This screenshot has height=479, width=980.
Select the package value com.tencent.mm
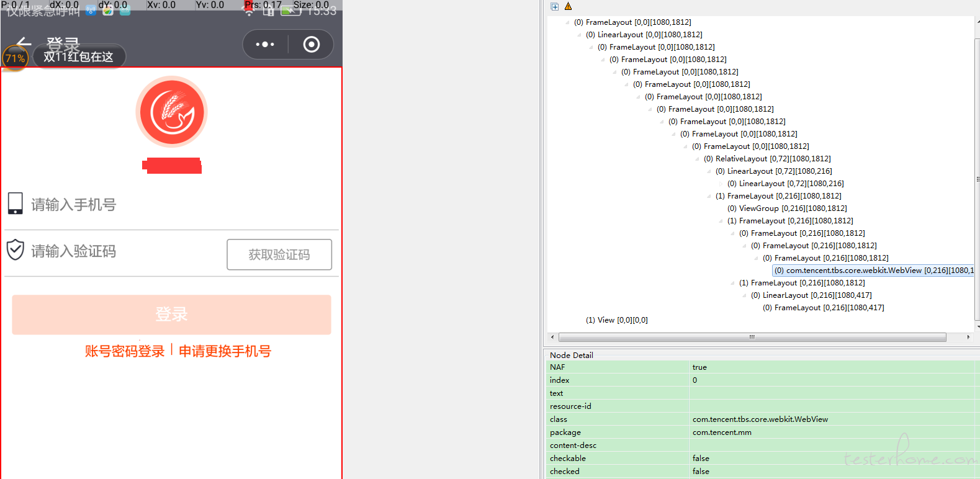pyautogui.click(x=722, y=432)
